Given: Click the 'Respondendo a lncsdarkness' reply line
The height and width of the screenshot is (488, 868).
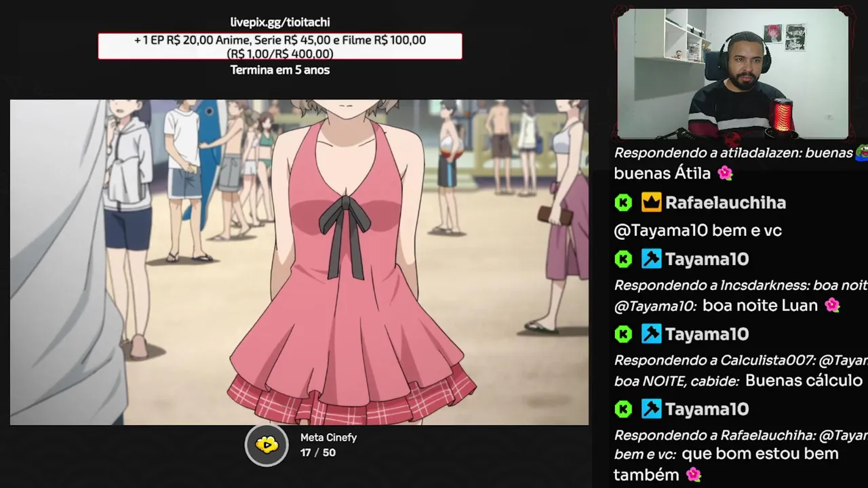Looking at the screenshot, I should (x=741, y=286).
